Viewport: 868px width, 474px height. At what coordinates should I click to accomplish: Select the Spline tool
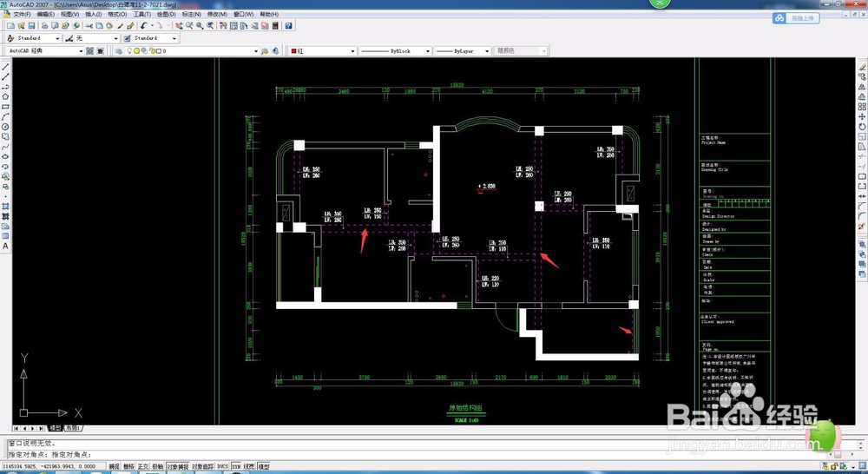(5, 147)
